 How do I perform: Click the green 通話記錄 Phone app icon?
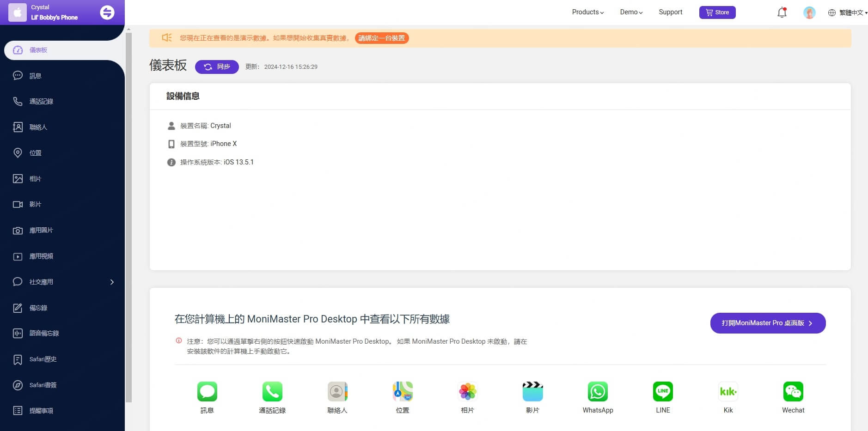click(x=272, y=392)
